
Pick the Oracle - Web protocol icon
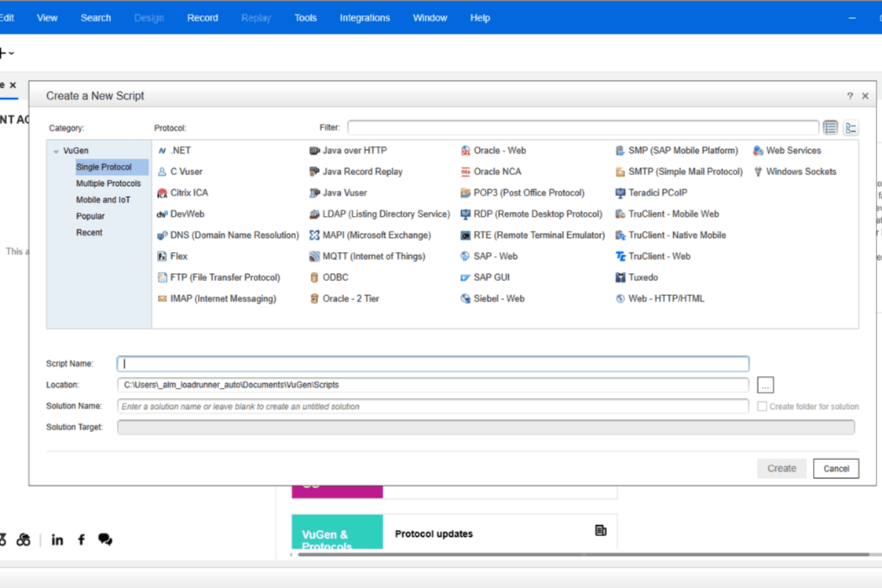coord(465,151)
